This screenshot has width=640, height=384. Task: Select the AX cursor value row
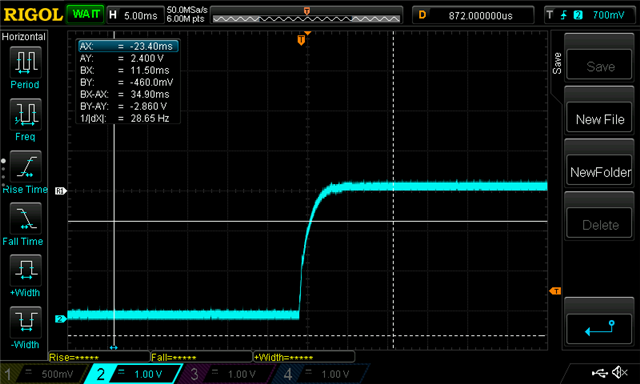(128, 46)
